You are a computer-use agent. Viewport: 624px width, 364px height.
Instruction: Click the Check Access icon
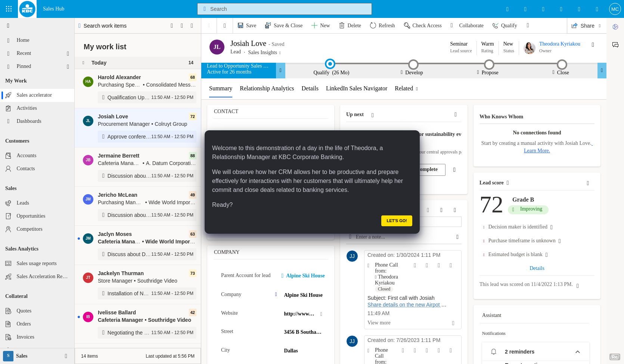[x=407, y=25]
